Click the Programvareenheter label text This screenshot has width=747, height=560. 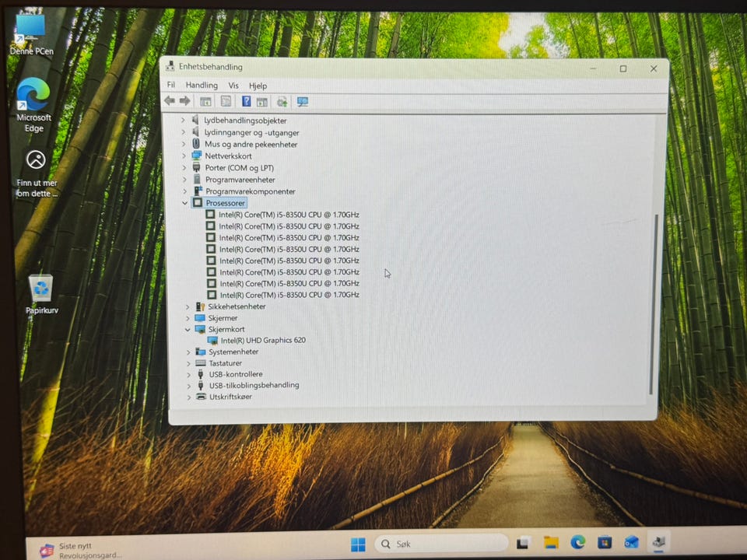point(240,180)
